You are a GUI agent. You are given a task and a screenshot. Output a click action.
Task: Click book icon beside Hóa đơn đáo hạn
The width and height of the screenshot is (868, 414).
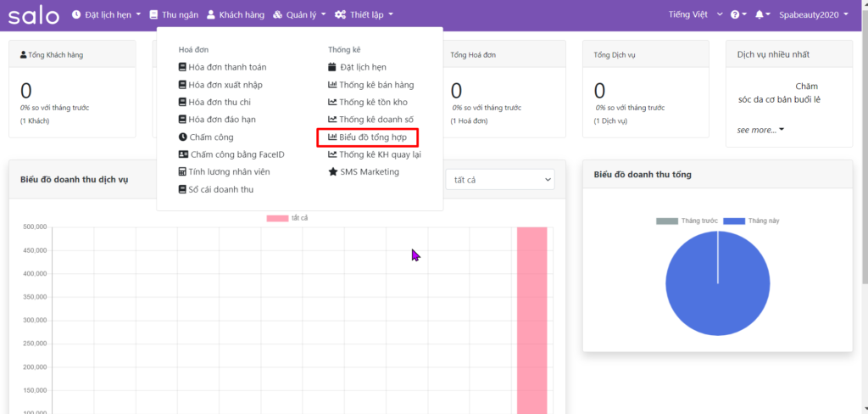tap(183, 119)
